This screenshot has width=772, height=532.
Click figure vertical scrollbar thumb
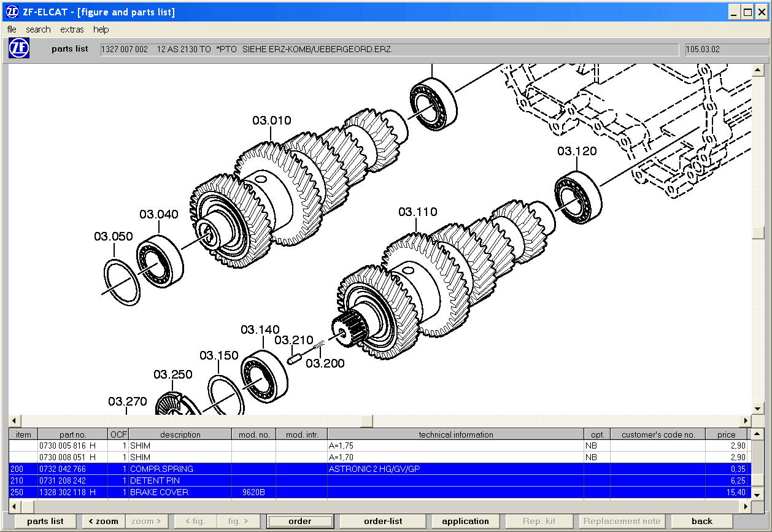[758, 233]
